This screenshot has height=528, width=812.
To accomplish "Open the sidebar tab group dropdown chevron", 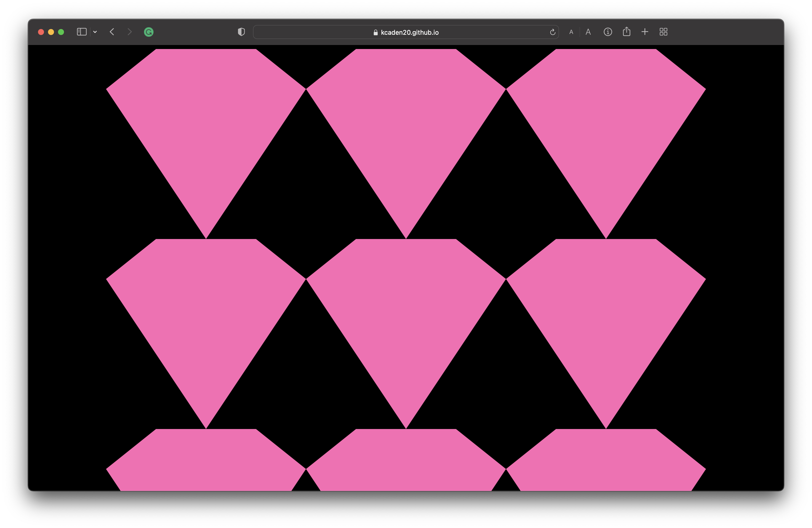I will 95,32.
